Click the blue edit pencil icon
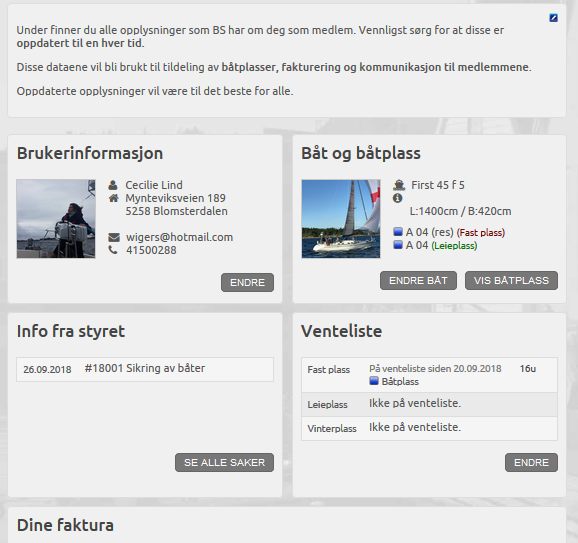This screenshot has height=543, width=578. tap(553, 18)
